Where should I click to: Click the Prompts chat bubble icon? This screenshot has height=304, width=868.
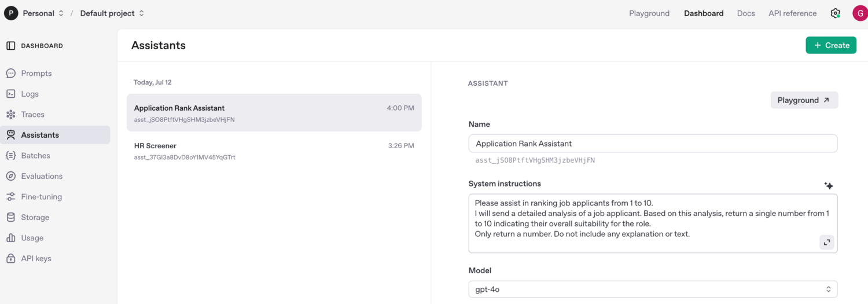pyautogui.click(x=10, y=74)
